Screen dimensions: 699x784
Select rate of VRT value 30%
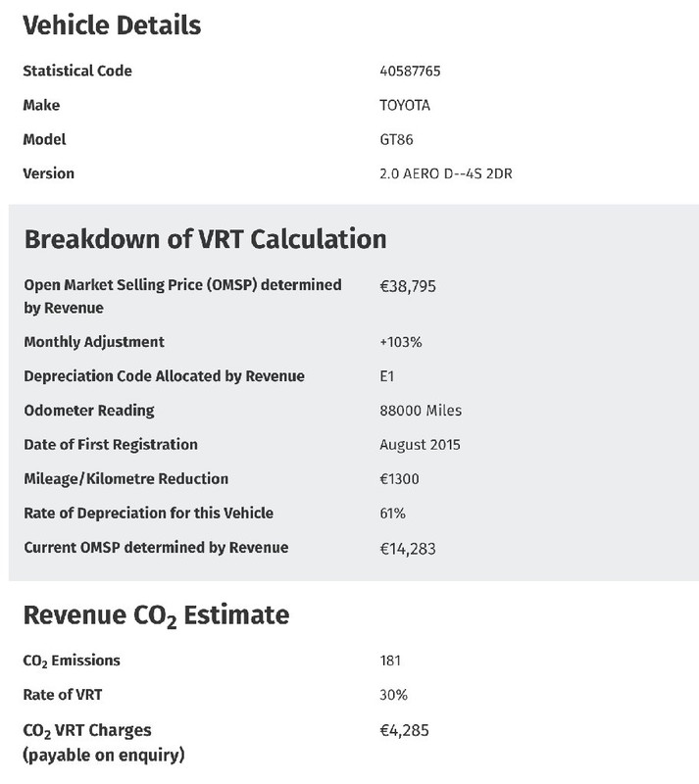click(x=393, y=695)
